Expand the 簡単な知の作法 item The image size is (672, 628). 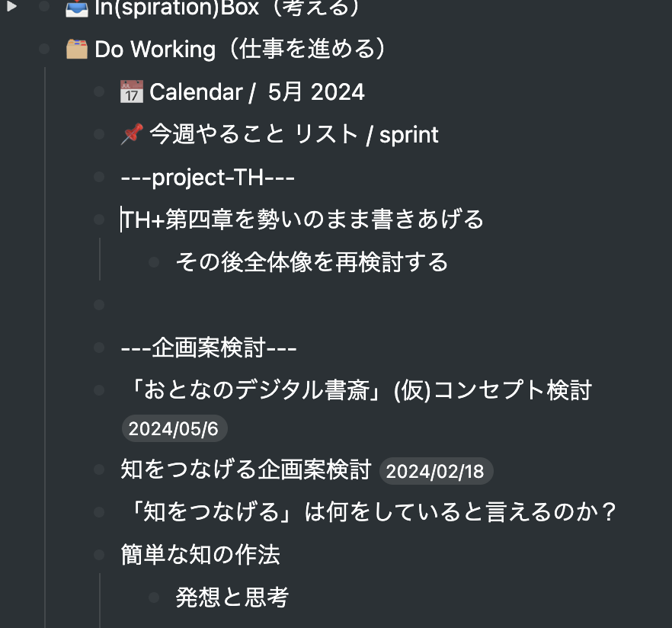pos(99,555)
